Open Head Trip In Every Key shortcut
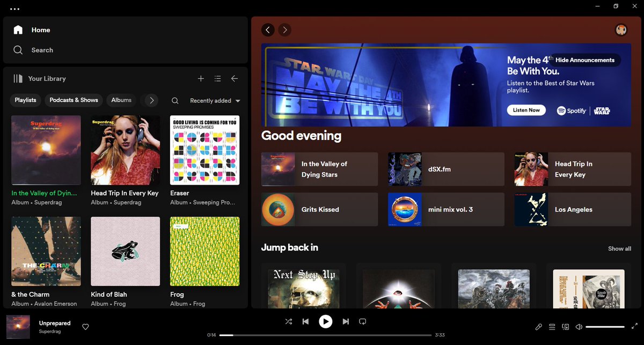 tap(573, 169)
